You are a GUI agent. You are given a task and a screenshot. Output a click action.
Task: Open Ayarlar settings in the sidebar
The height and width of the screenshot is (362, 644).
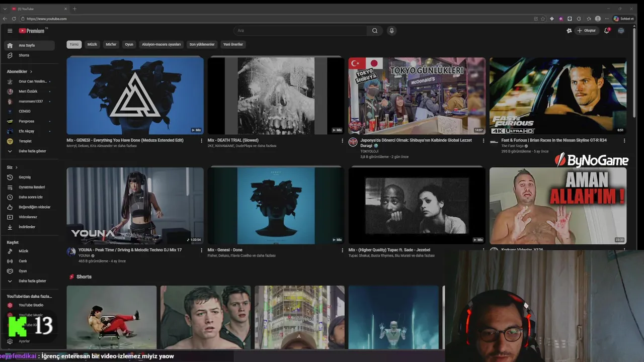30,341
